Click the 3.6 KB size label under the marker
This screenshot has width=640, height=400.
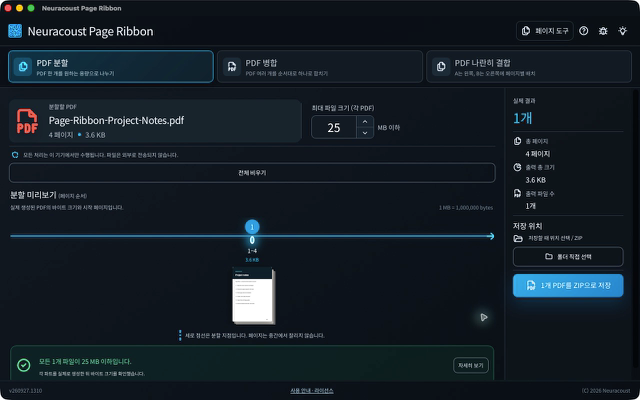tap(252, 260)
